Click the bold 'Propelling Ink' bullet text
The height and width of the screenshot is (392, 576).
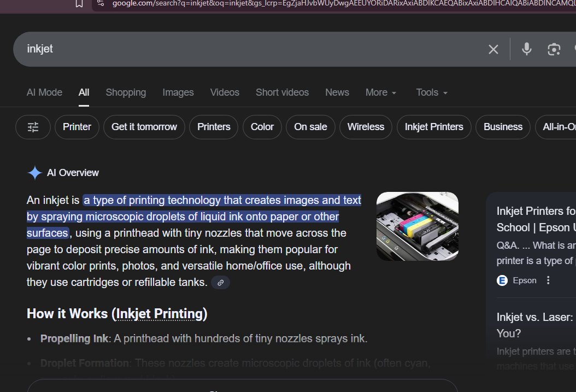coord(74,339)
